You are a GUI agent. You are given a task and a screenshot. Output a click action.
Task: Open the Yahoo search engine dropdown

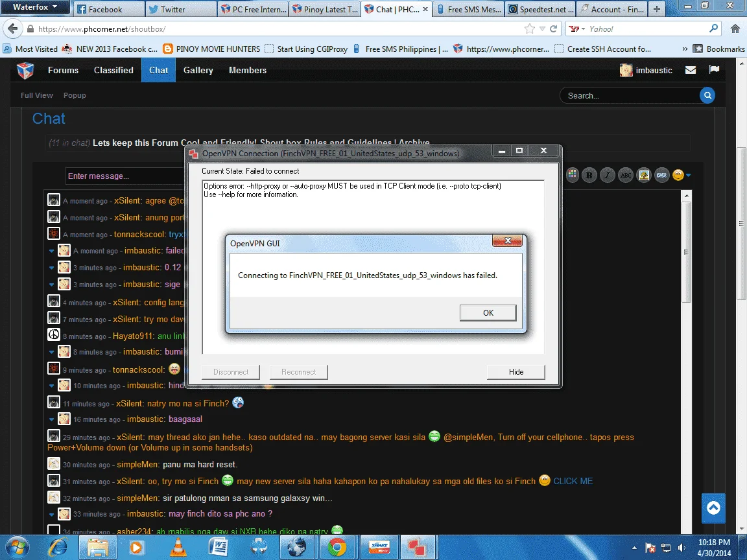pyautogui.click(x=577, y=29)
